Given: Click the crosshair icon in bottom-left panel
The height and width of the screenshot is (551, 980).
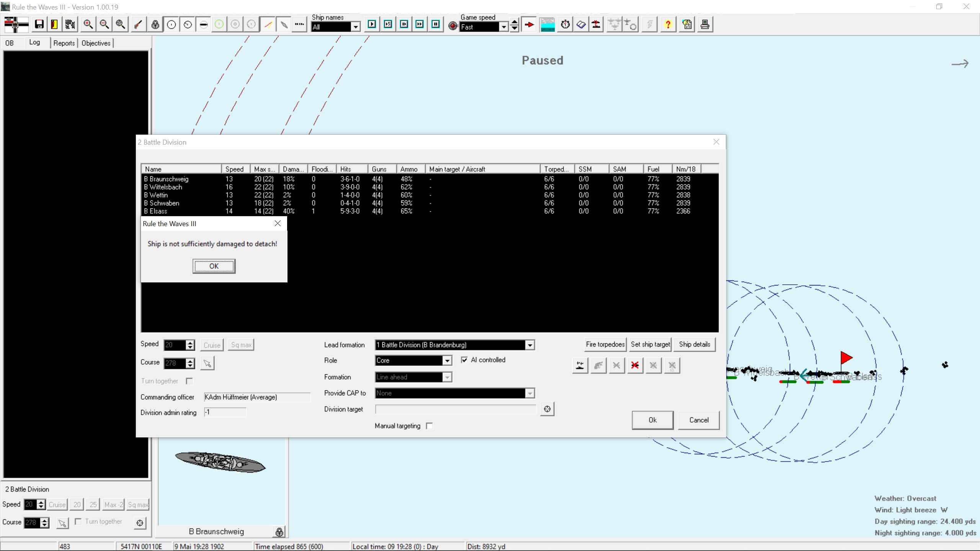Looking at the screenshot, I should [x=140, y=523].
